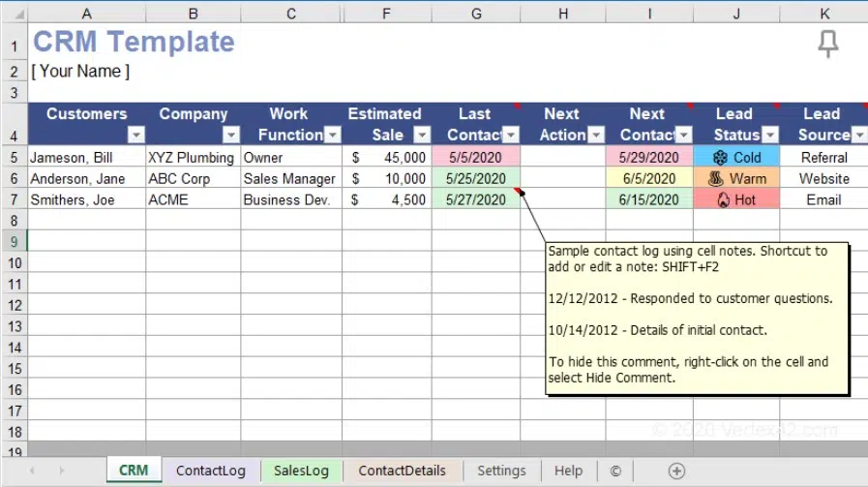This screenshot has width=868, height=487.
Task: Select row 9 header
Action: pos(15,241)
